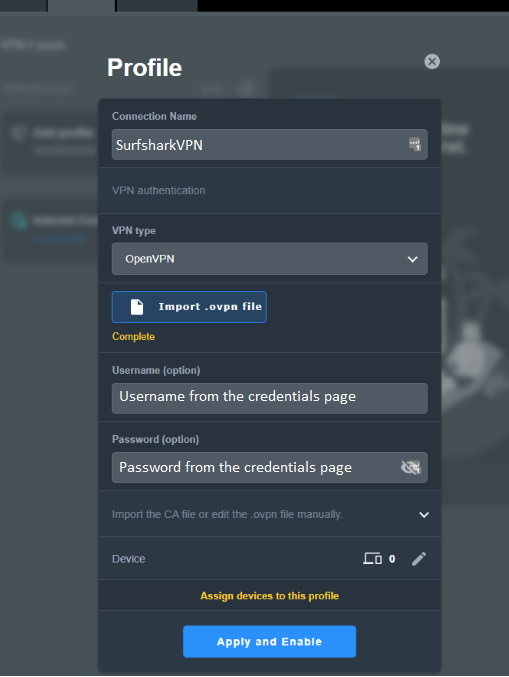Toggle password visibility with the crossed-eye icon
Image resolution: width=509 pixels, height=677 pixels.
[411, 467]
